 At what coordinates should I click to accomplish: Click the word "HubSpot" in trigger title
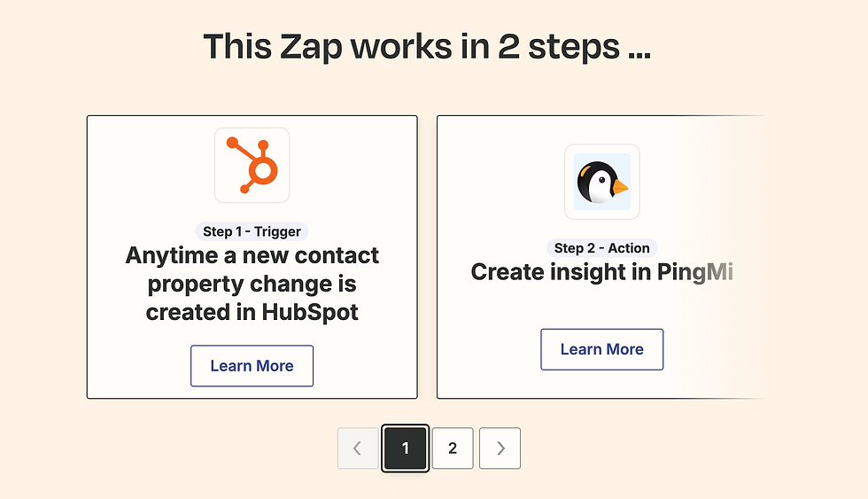pos(310,313)
